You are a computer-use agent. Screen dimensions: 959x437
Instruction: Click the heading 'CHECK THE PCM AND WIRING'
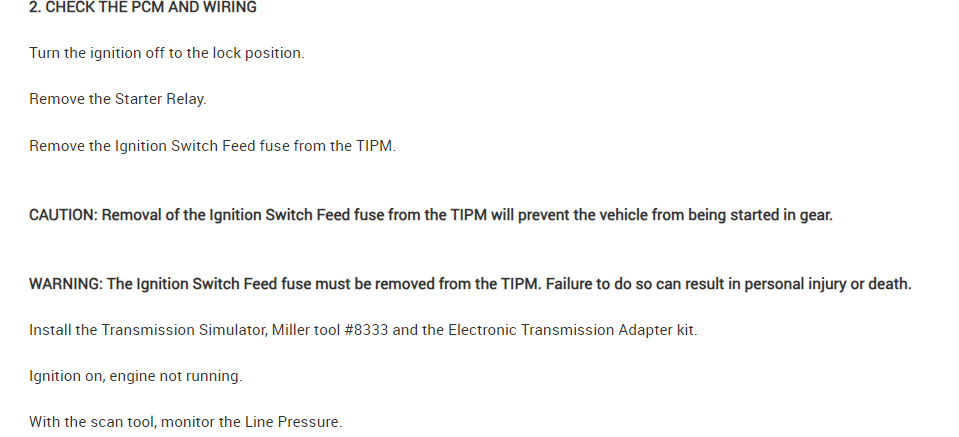click(152, 7)
